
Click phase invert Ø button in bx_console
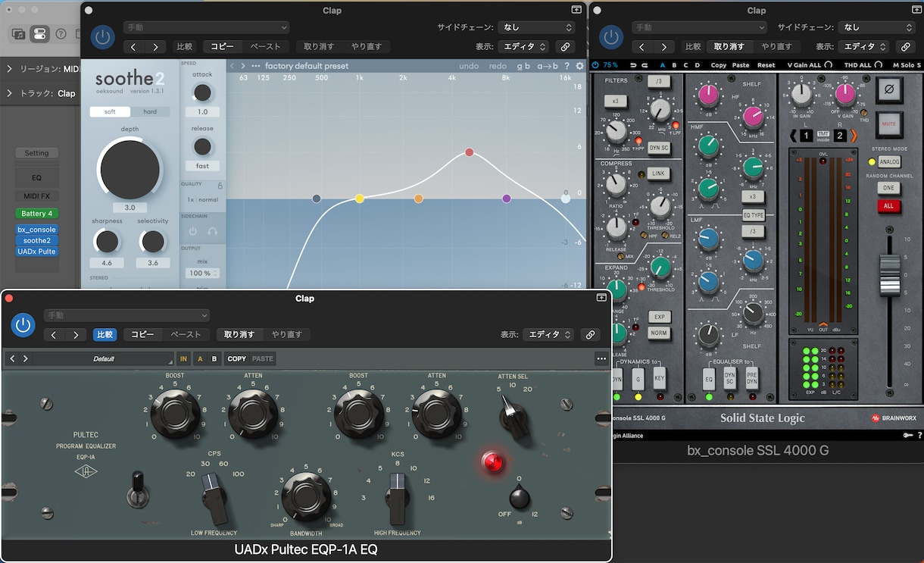(888, 90)
